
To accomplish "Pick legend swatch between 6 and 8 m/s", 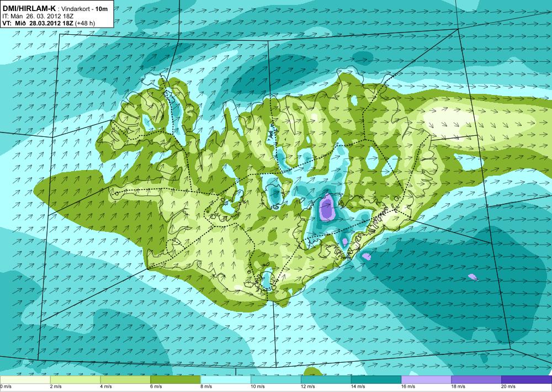I will click(x=176, y=379).
